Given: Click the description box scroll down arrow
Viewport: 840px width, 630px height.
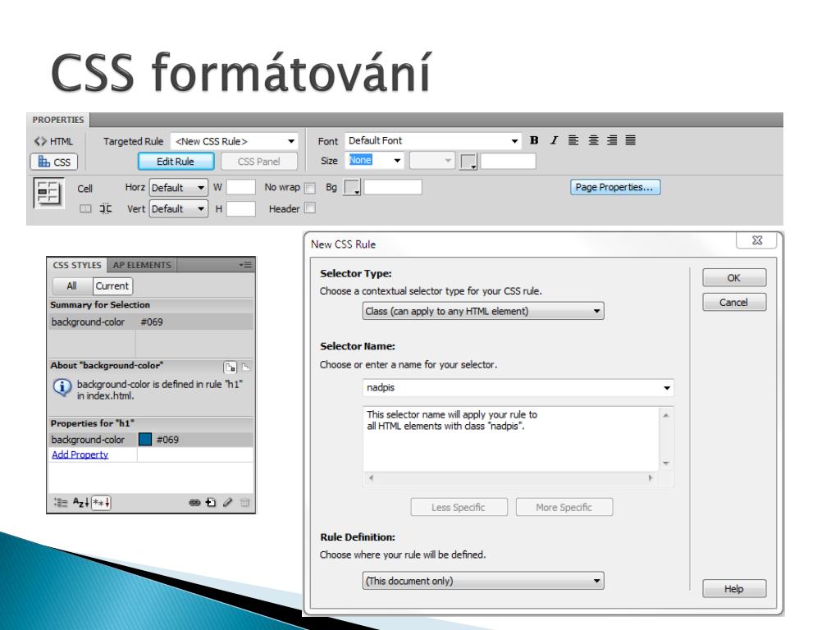Looking at the screenshot, I should [x=666, y=463].
